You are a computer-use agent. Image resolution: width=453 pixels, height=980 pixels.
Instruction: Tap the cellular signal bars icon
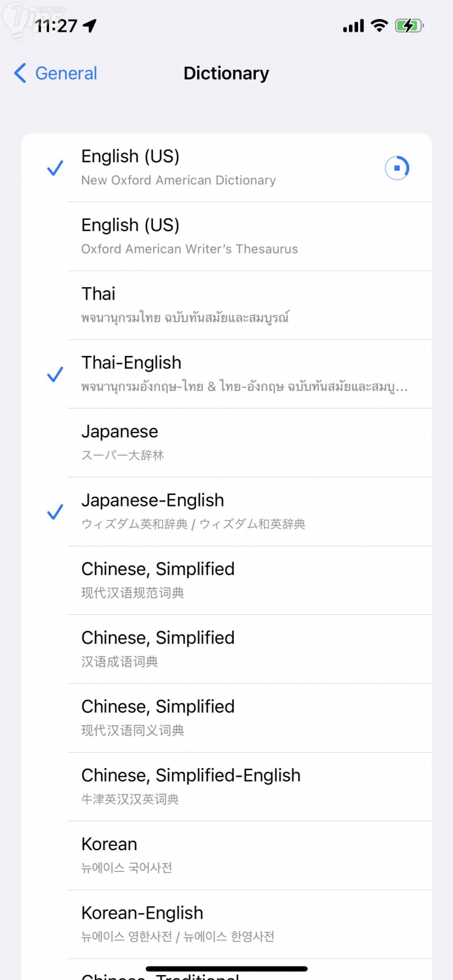tap(353, 26)
